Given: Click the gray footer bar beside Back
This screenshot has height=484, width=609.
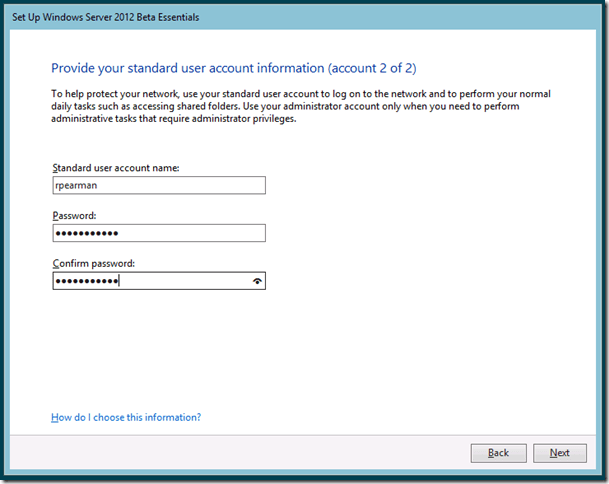Looking at the screenshot, I should 250,453.
